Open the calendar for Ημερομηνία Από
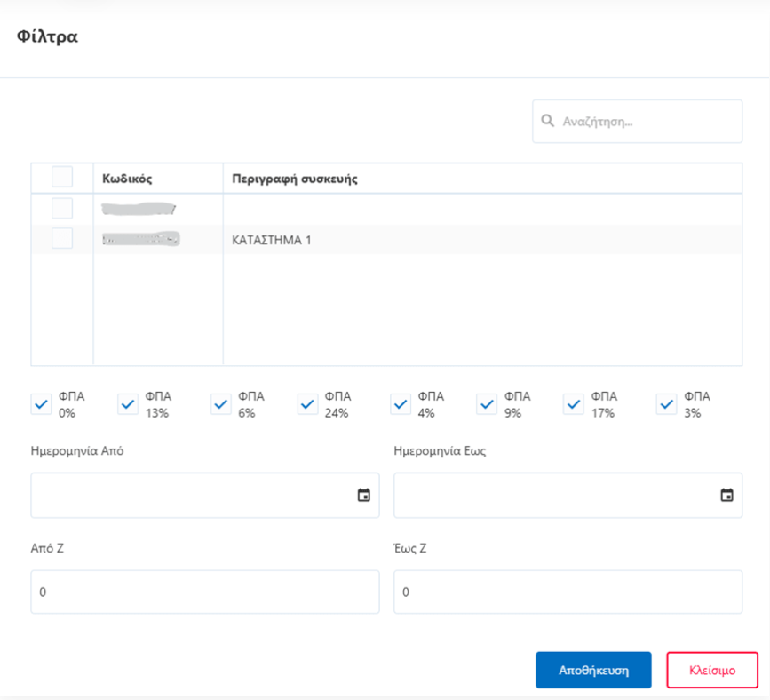Image resolution: width=770 pixels, height=700 pixels. click(363, 495)
